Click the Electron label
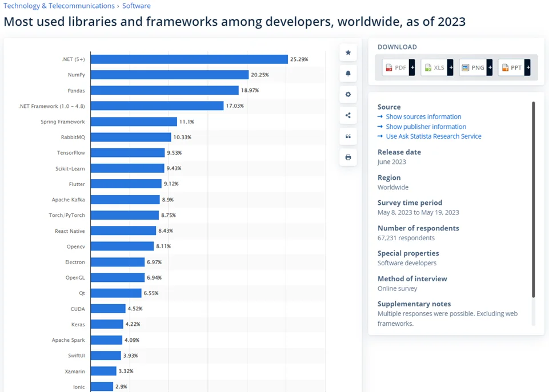Viewport: 549px width, 392px height. 75,262
